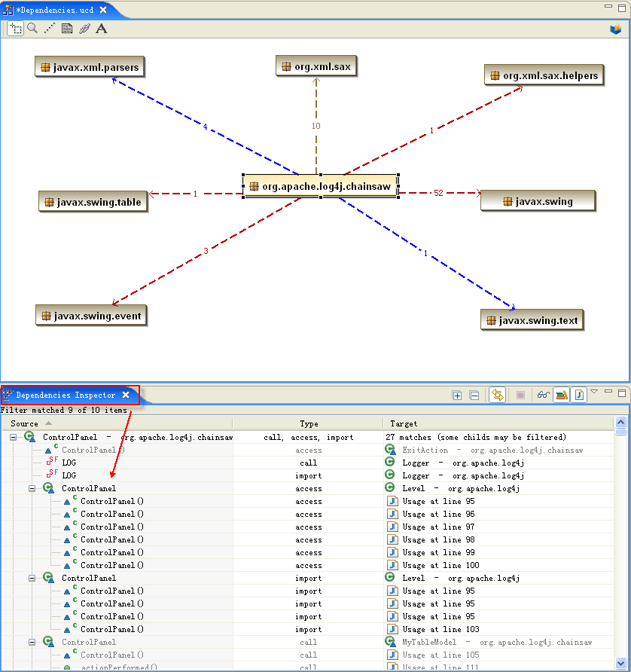631x672 pixels.
Task: Toggle the yellow sync arrows button
Action: tap(498, 395)
